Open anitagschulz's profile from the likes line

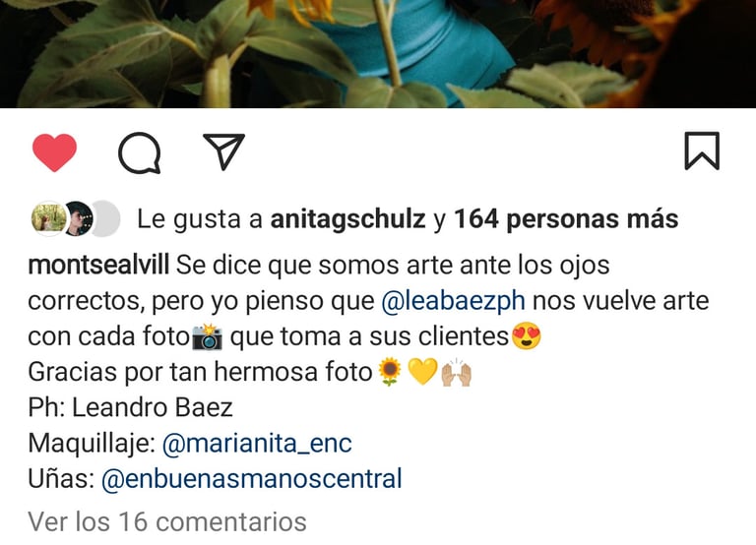(x=348, y=219)
